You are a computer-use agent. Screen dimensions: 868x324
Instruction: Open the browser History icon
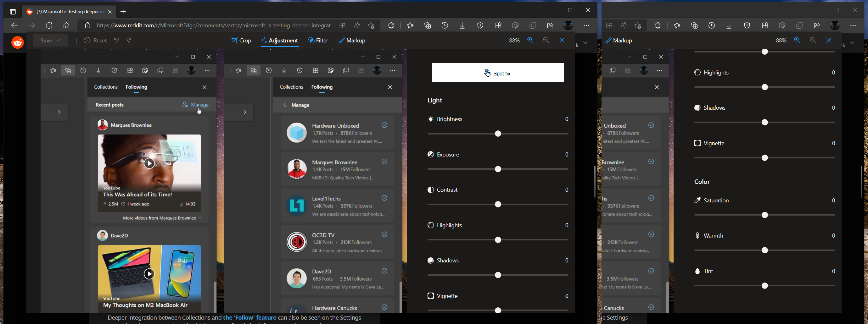coord(445,25)
